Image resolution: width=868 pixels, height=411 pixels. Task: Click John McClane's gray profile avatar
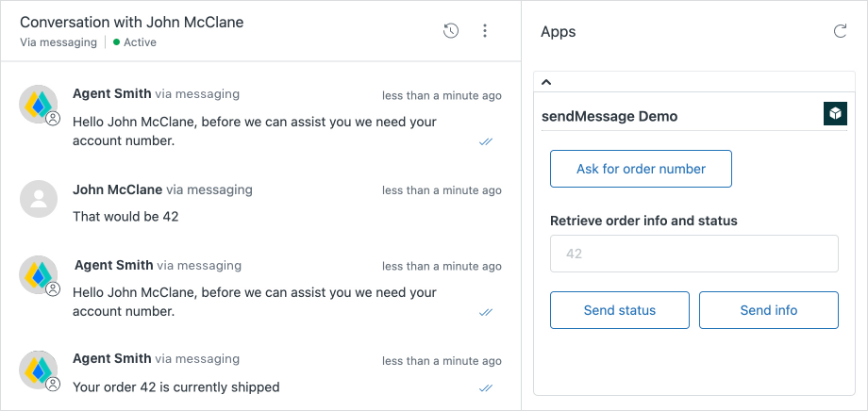click(39, 199)
